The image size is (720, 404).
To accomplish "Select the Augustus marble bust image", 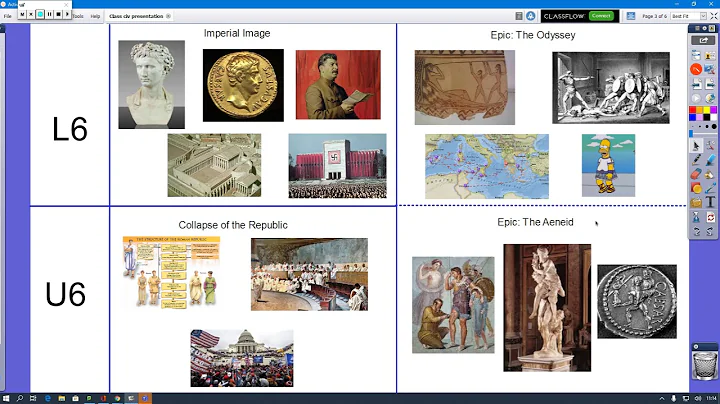I will pyautogui.click(x=152, y=84).
